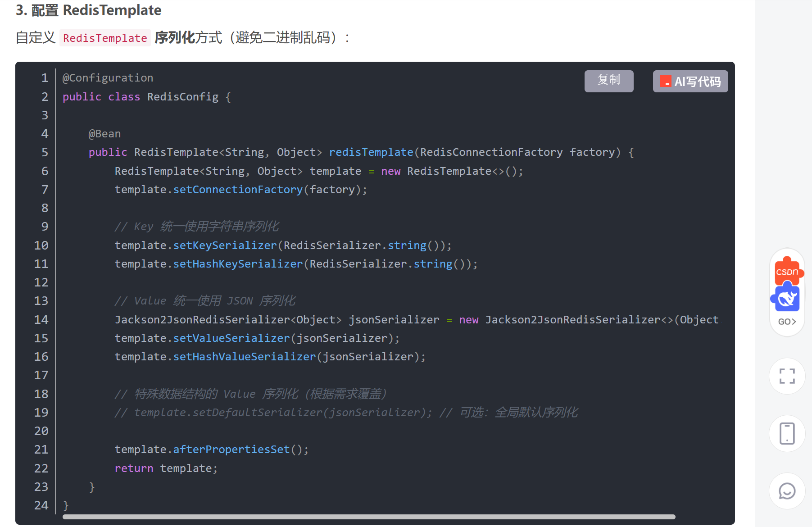Click 'new RedisTemplate<>()' on line 6
The width and height of the screenshot is (812, 527).
point(452,171)
